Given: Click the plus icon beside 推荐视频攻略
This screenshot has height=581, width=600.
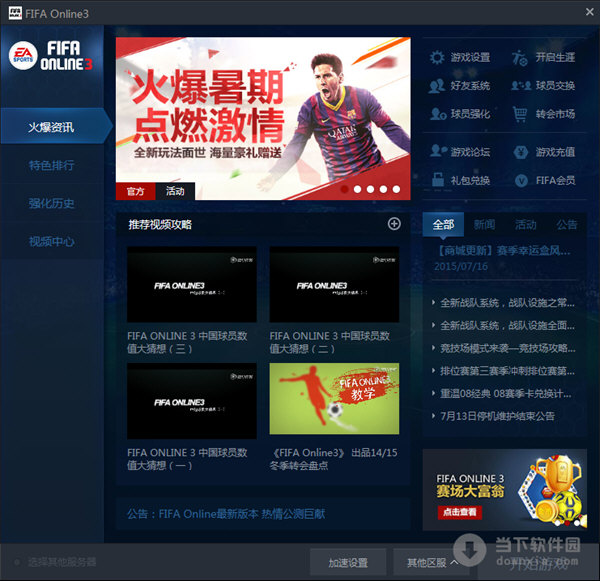Looking at the screenshot, I should pos(394,224).
